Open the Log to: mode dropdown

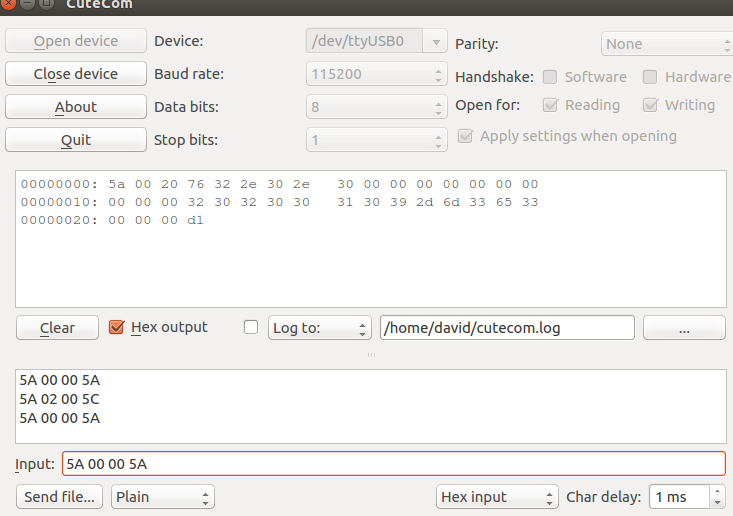(320, 328)
